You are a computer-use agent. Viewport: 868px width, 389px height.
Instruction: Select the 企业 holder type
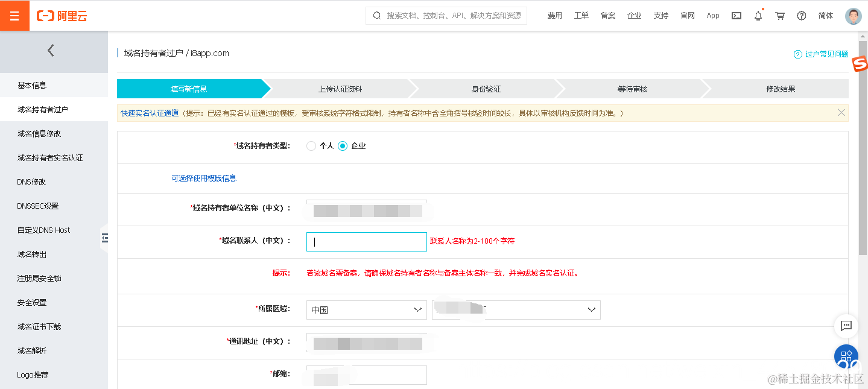click(x=343, y=146)
